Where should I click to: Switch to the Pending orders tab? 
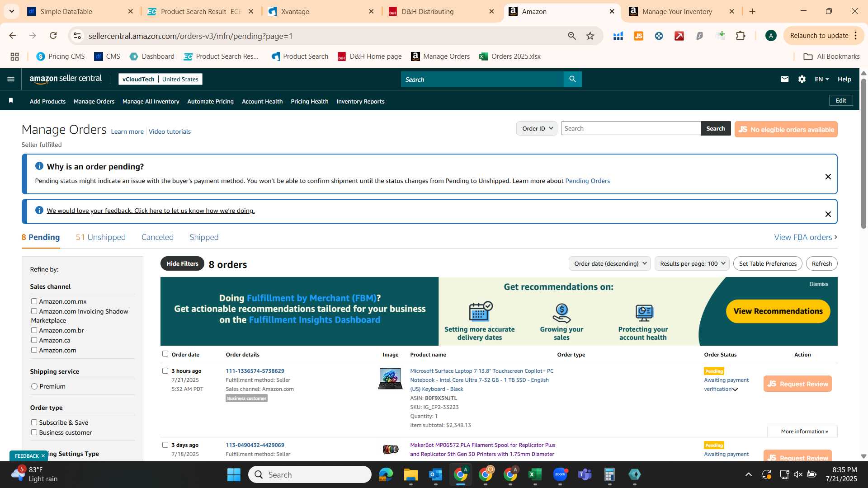(x=41, y=237)
